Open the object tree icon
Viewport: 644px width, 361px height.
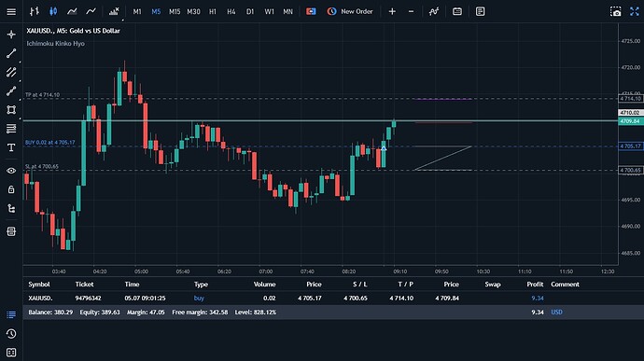click(x=11, y=209)
